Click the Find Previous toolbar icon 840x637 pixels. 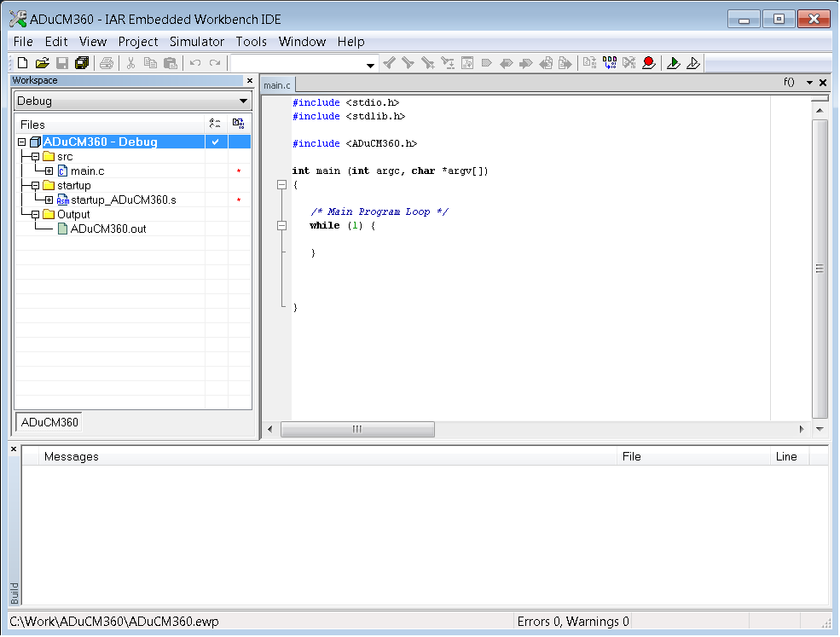coord(390,63)
